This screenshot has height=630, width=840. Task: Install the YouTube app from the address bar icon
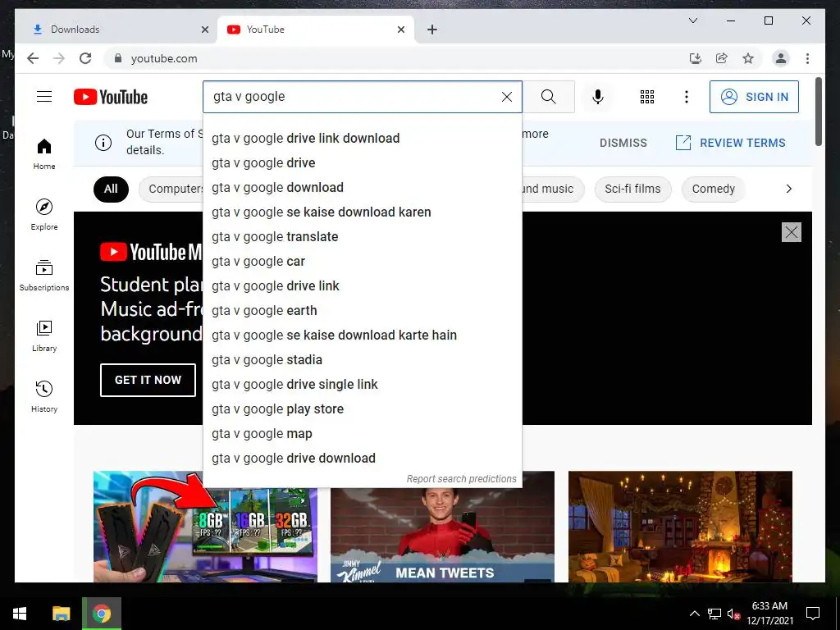696,58
